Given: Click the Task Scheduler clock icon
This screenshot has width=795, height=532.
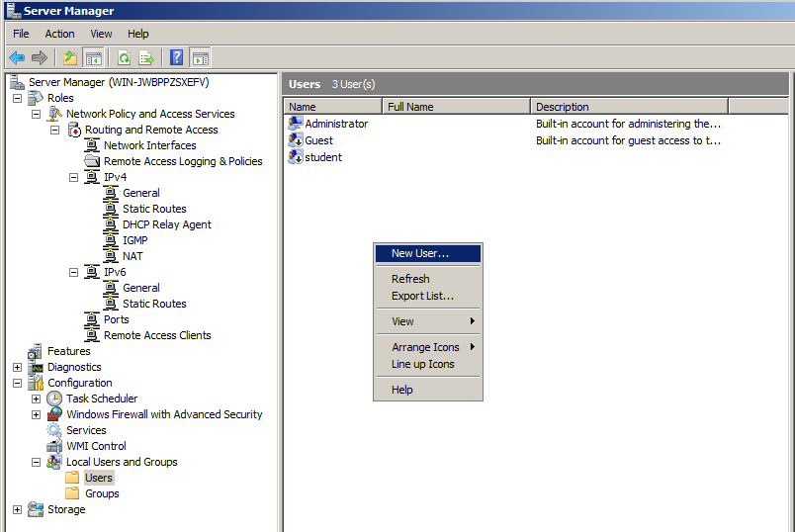Looking at the screenshot, I should (x=54, y=399).
